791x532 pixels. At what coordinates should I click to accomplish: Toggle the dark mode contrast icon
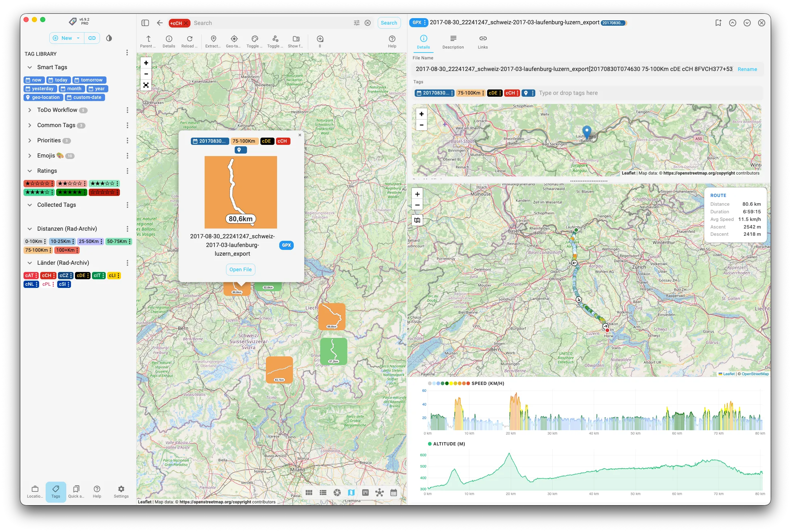[109, 38]
